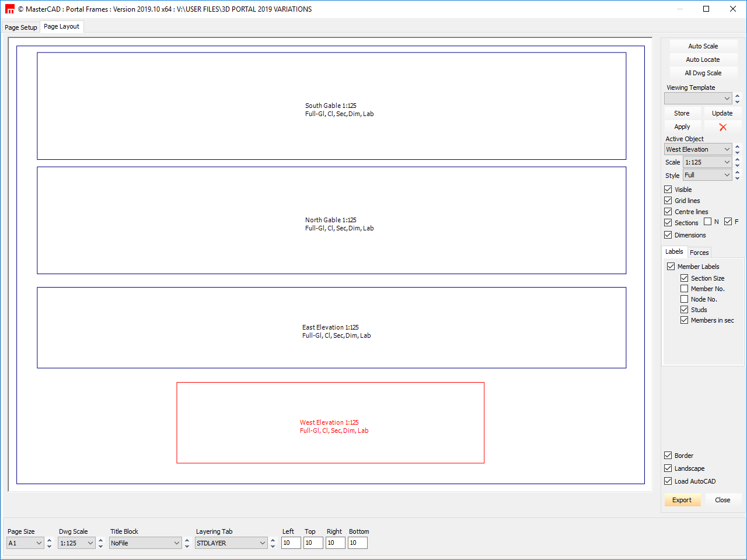Click the Left margin input field
Viewport: 747px width, 560px height.
[x=291, y=543]
